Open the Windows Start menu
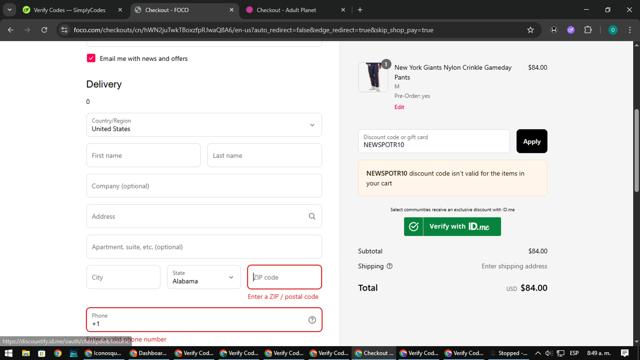Image resolution: width=640 pixels, height=360 pixels. point(9,353)
